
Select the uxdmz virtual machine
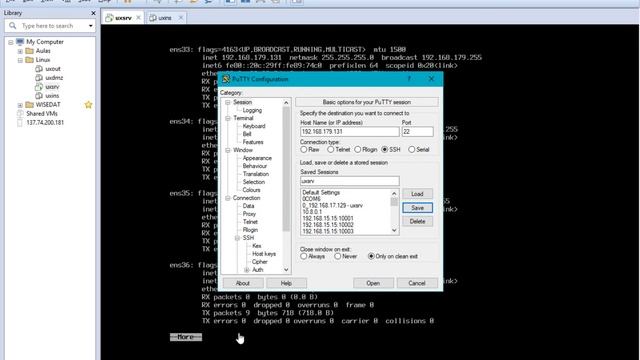point(54,78)
